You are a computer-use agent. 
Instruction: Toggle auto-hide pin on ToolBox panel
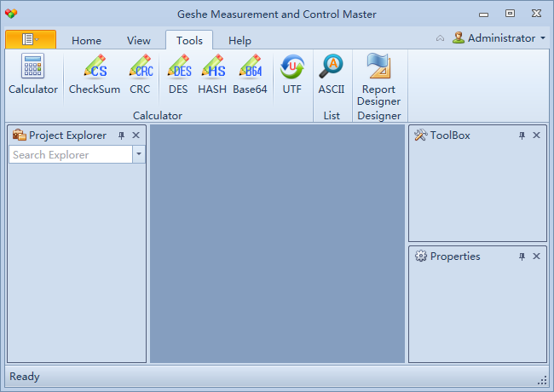point(522,135)
